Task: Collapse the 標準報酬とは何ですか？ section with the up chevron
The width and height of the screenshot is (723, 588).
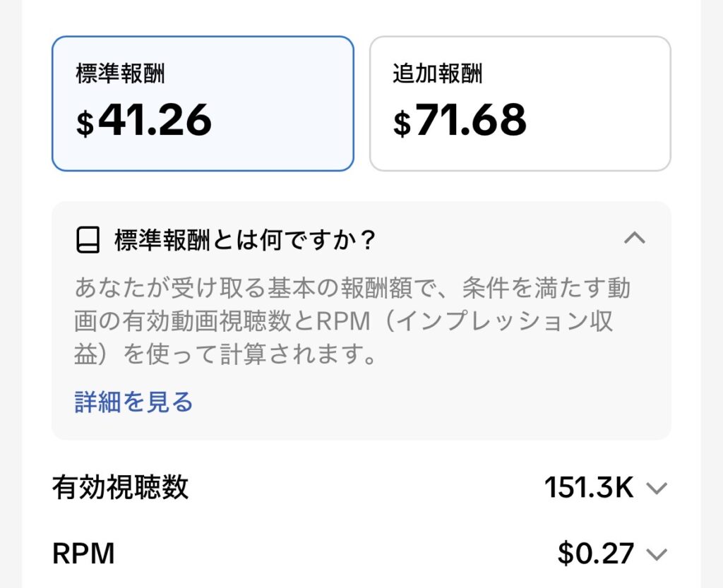Action: [x=635, y=238]
